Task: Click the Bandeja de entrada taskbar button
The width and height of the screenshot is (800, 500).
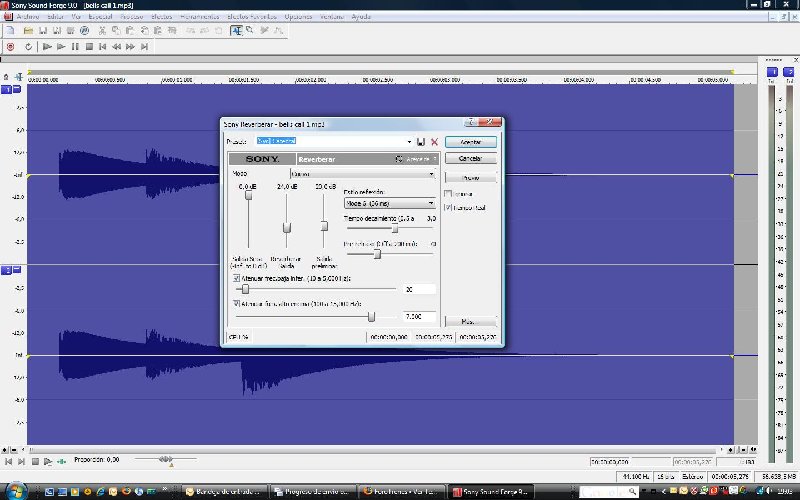Action: (x=224, y=492)
